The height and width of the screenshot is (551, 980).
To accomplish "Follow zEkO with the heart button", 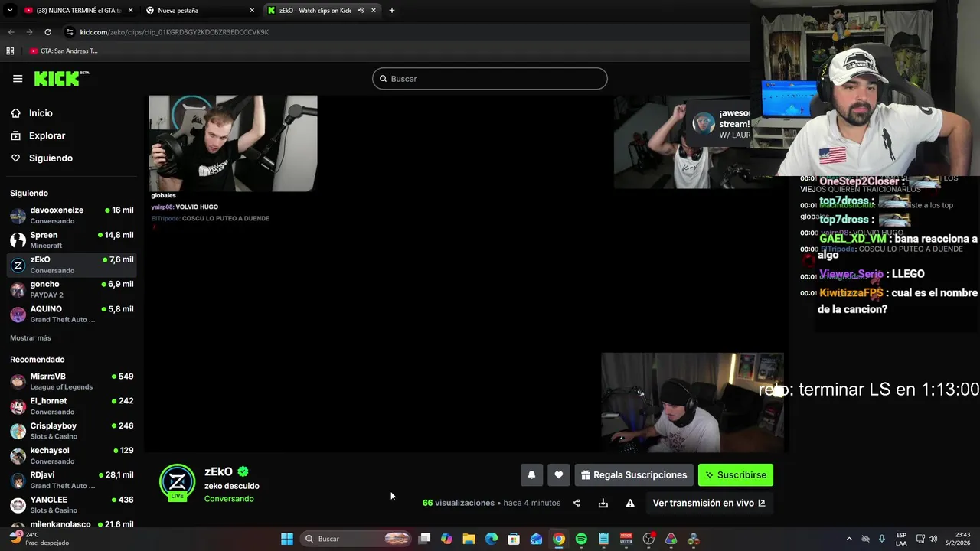I will pyautogui.click(x=559, y=475).
